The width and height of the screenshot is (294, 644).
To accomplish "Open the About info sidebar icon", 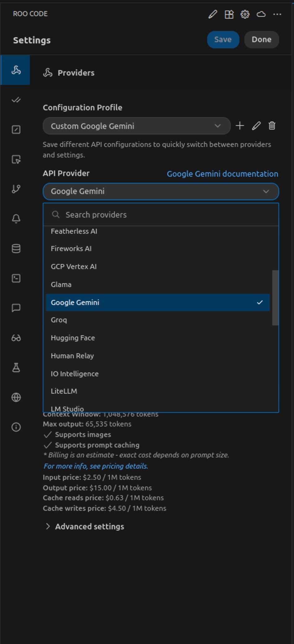I will 16,427.
